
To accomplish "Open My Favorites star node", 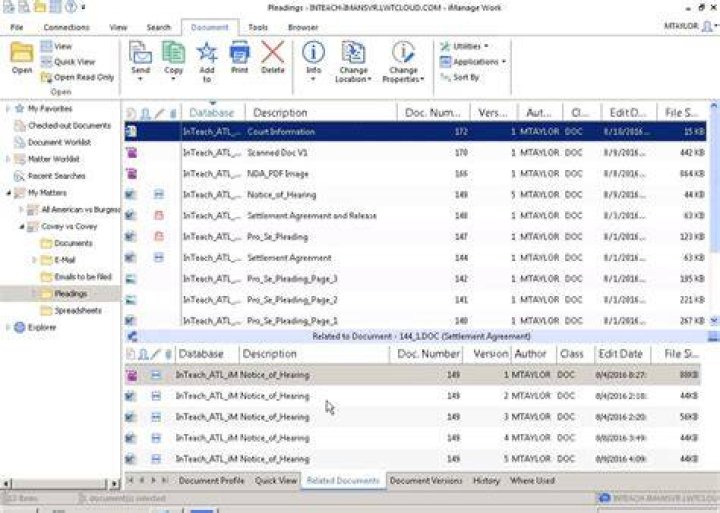I will point(19,109).
